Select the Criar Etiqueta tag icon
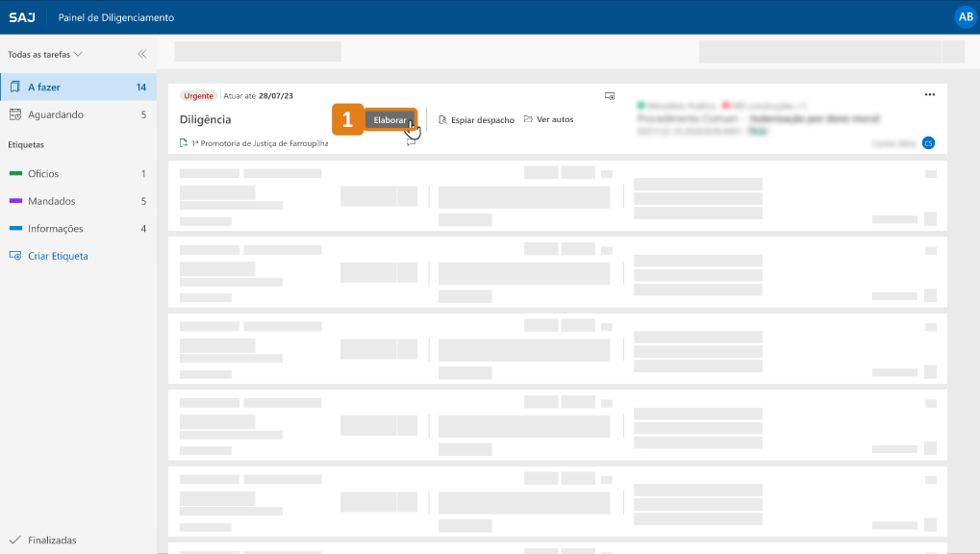The height and width of the screenshot is (554, 980). pyautogui.click(x=14, y=255)
